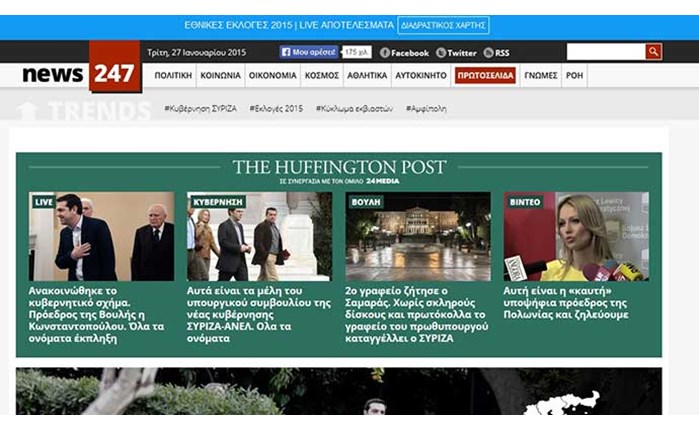Open the #Κύκλωμα εκβιαστών trend
Viewport: 699px width, 430px height.
click(x=354, y=108)
